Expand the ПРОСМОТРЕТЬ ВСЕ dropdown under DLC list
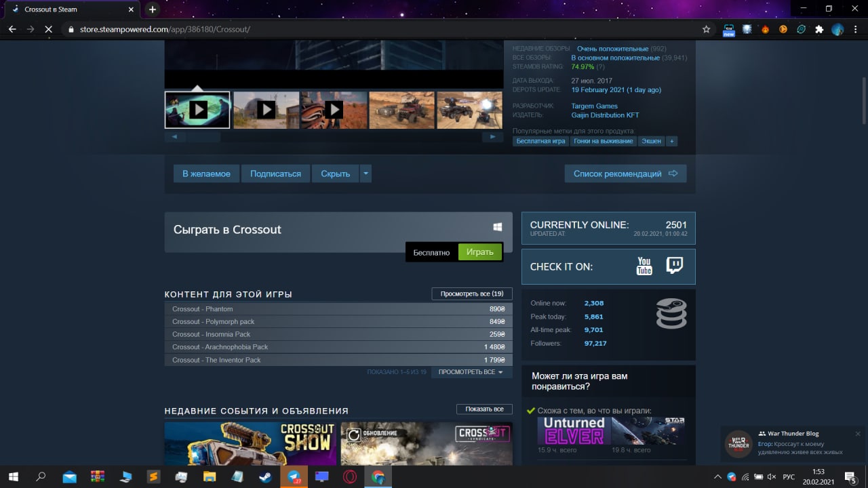 pyautogui.click(x=472, y=372)
